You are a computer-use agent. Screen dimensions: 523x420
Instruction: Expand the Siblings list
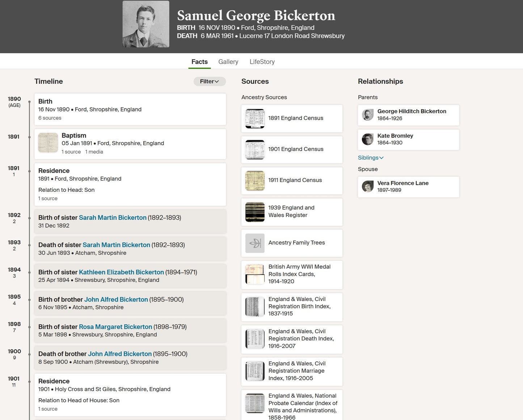coord(371,158)
